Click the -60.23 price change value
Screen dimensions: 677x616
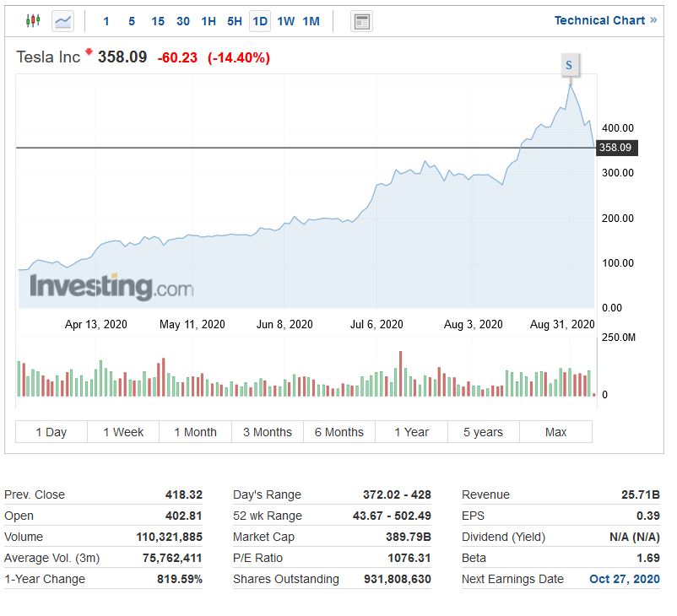pyautogui.click(x=177, y=57)
